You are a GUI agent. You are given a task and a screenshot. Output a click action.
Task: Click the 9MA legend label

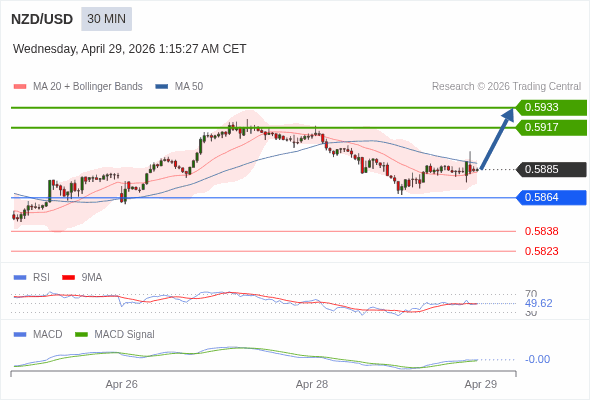[92, 278]
